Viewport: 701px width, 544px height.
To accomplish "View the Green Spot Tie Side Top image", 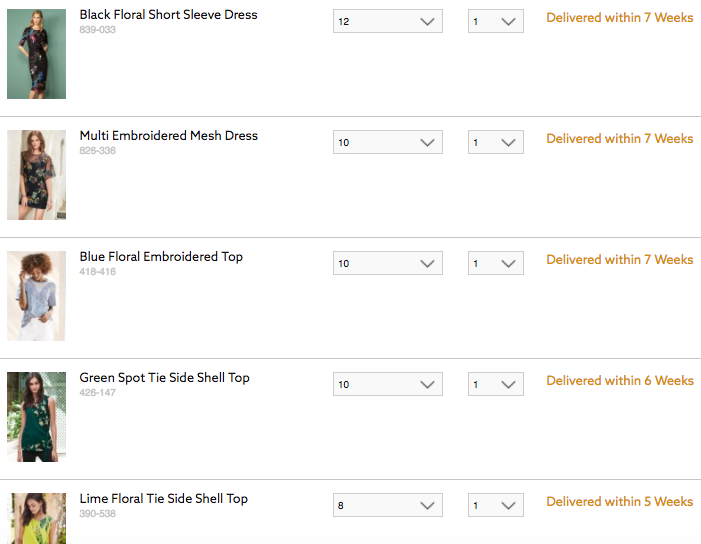I will (x=36, y=417).
